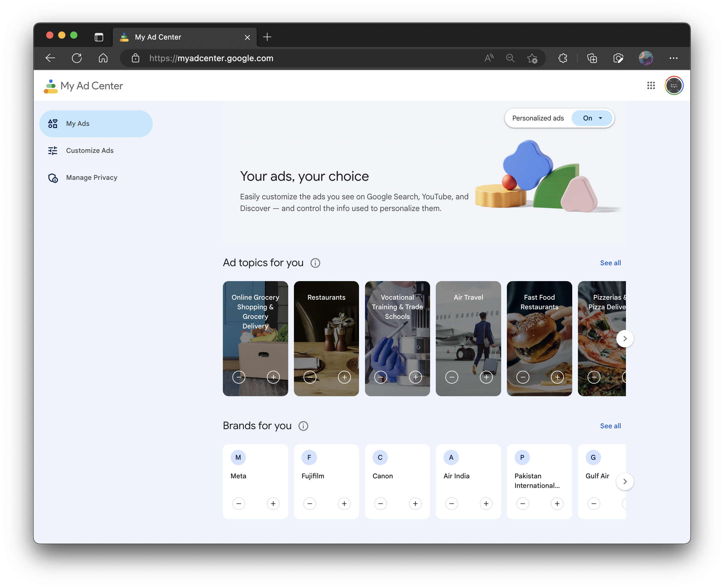724x588 pixels.
Task: See fewer Fast Food Restaurants ads
Action: pyautogui.click(x=523, y=377)
